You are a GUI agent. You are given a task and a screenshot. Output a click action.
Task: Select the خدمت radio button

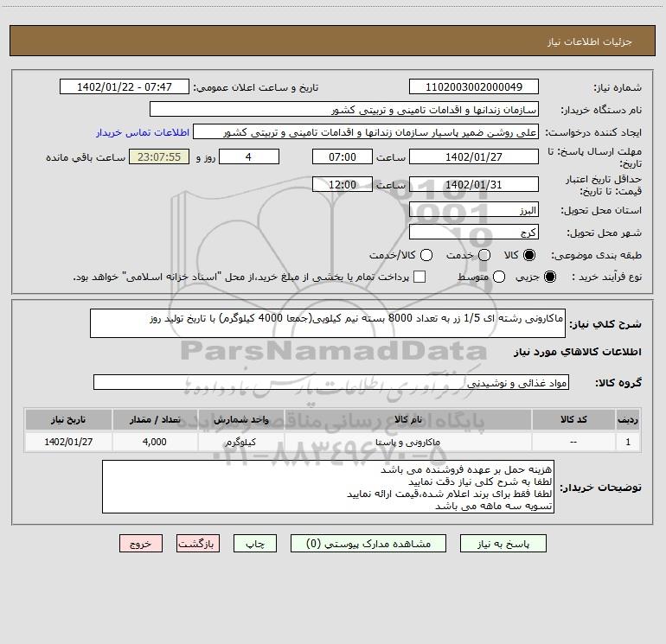tap(484, 255)
